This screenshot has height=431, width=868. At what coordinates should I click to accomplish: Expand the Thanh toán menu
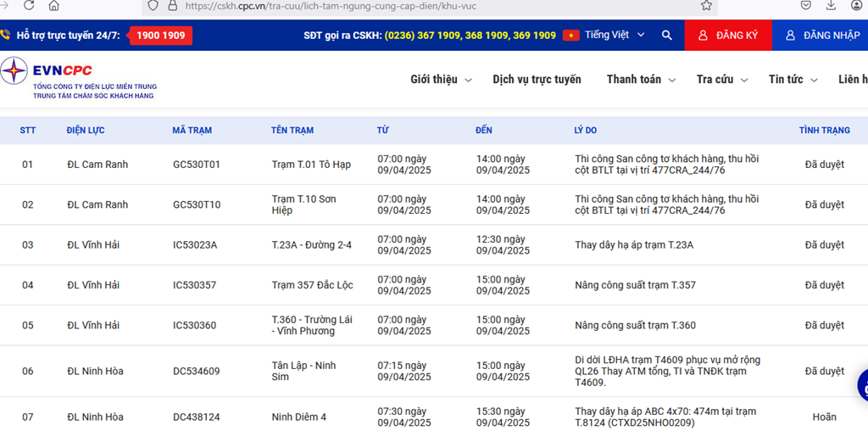coord(640,80)
